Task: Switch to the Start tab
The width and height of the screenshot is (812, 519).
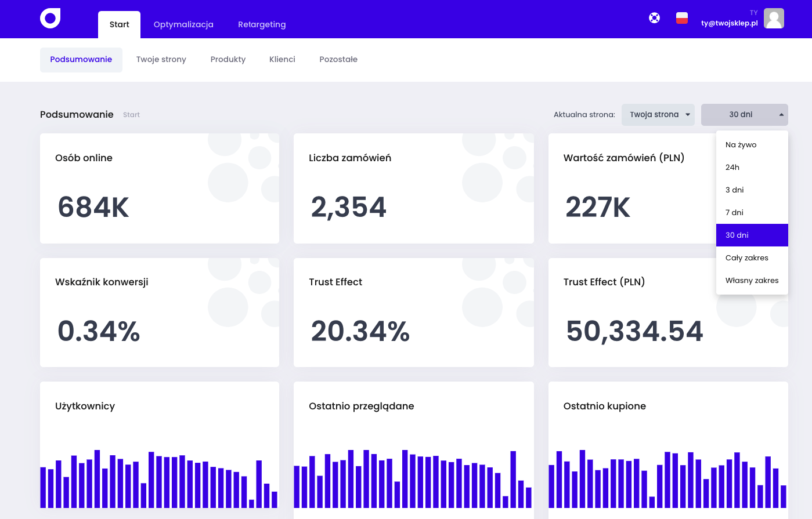Action: 119,24
